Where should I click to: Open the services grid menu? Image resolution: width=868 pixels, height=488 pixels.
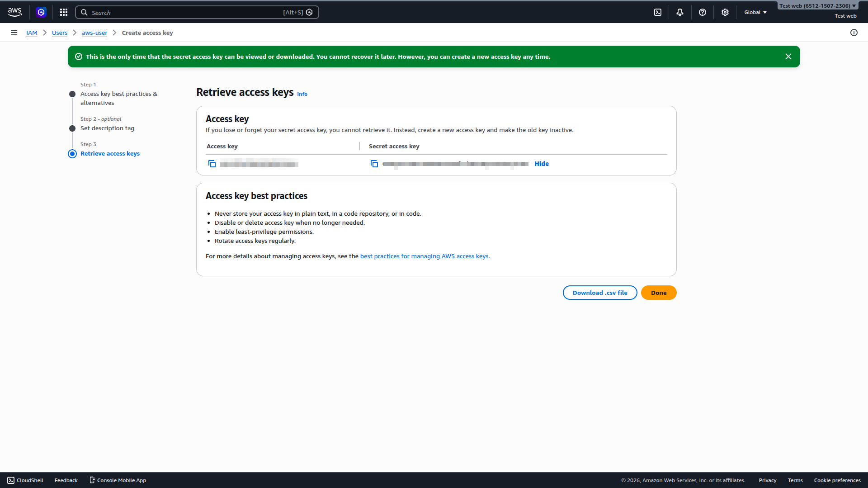click(x=64, y=12)
